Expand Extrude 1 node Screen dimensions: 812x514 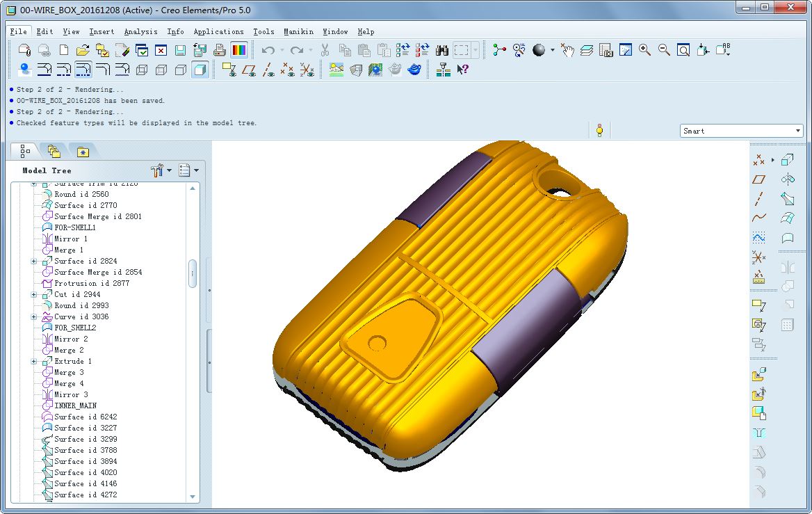click(x=33, y=361)
